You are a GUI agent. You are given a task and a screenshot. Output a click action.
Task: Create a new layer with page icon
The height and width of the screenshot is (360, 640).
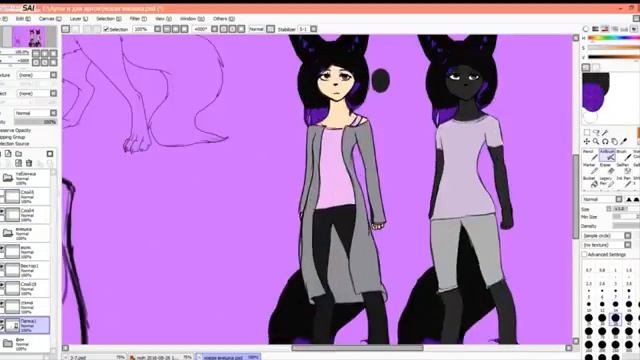click(x=8, y=153)
